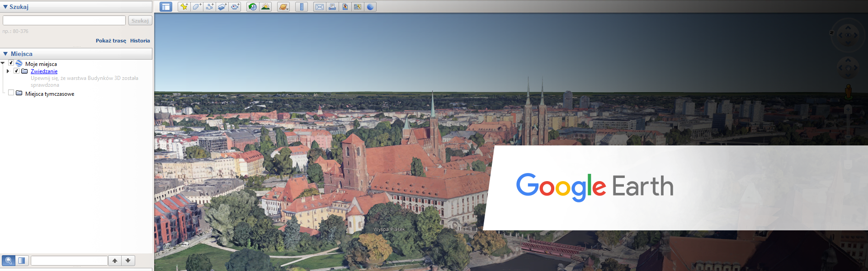Open the ruler measurement tool
The width and height of the screenshot is (868, 271).
click(302, 7)
